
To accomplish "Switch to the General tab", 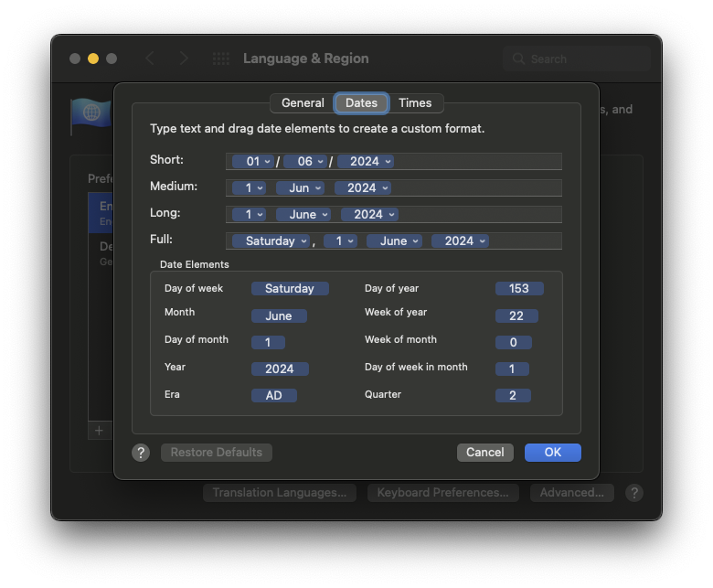I will (303, 103).
